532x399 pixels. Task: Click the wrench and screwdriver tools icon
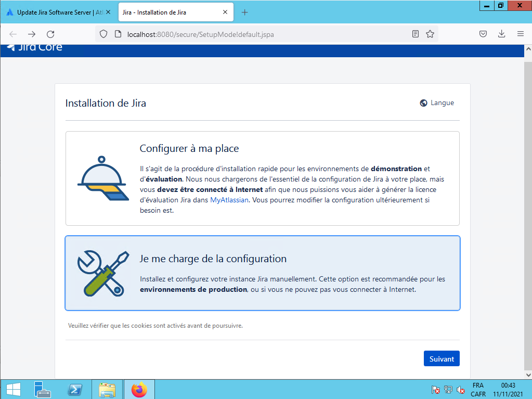point(103,274)
